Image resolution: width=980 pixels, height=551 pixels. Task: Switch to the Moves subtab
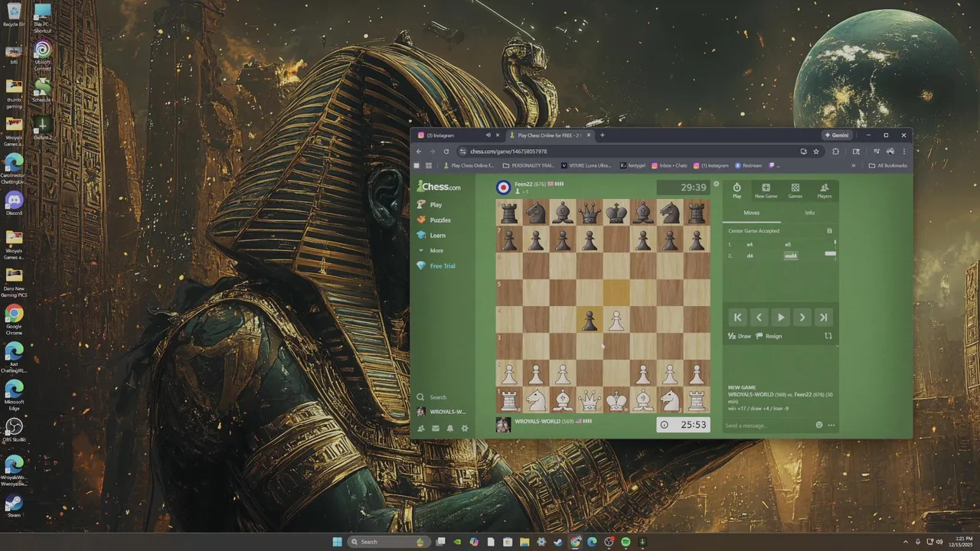752,213
